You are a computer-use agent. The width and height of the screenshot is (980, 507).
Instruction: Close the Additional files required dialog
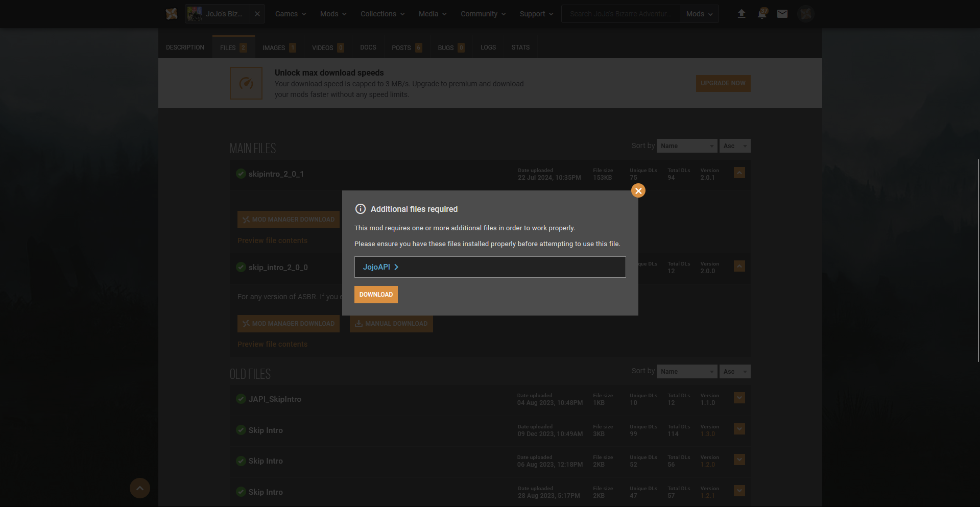638,190
